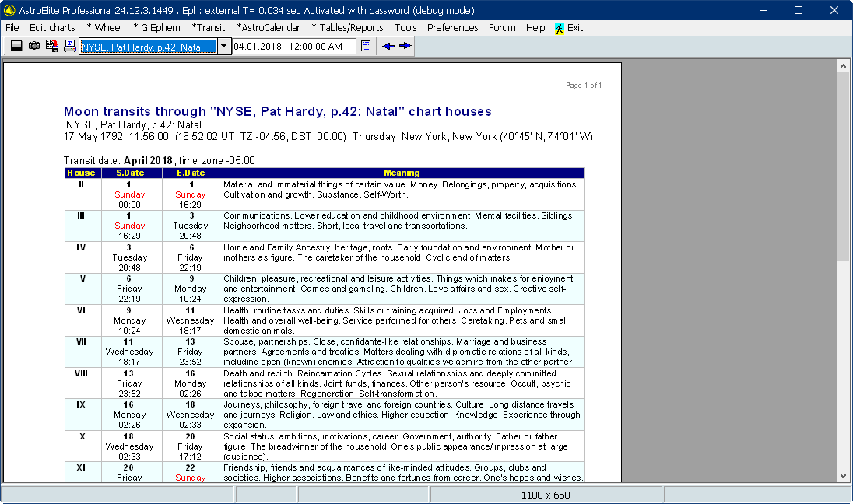Viewport: 853px width, 504px height.
Task: Maximize the AstroElite window
Action: coord(798,10)
